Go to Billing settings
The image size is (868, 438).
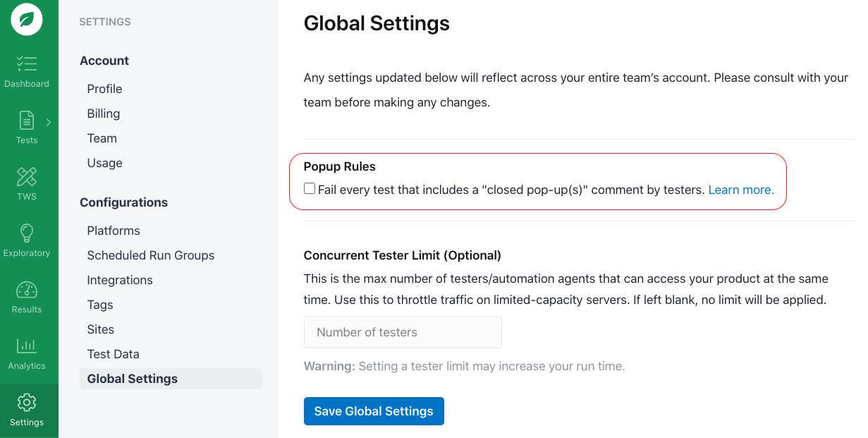click(104, 114)
